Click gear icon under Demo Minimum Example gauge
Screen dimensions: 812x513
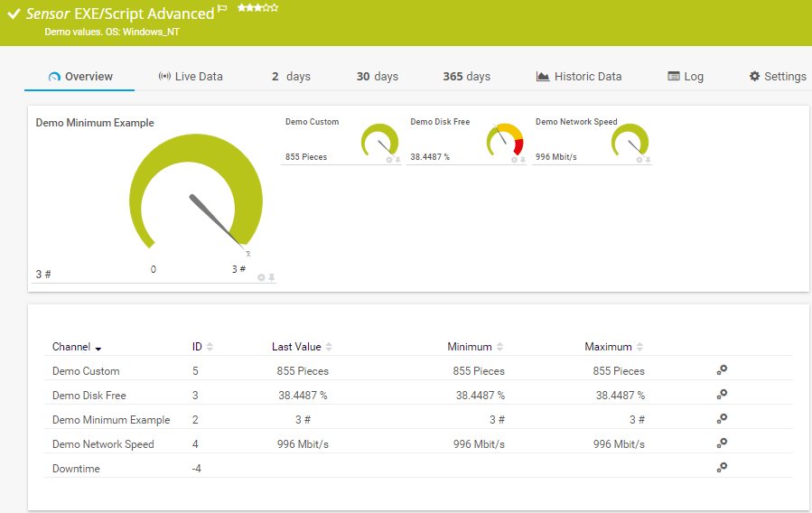[261, 277]
